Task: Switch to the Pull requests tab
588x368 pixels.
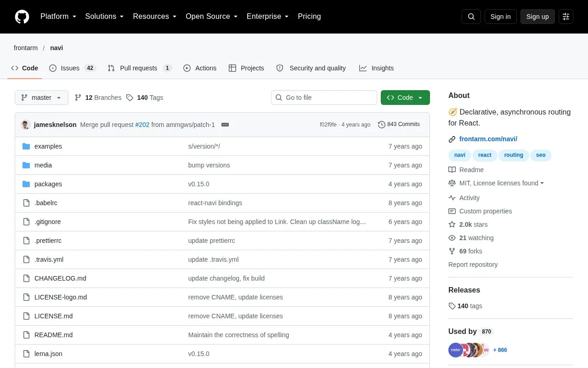Action: coord(140,68)
